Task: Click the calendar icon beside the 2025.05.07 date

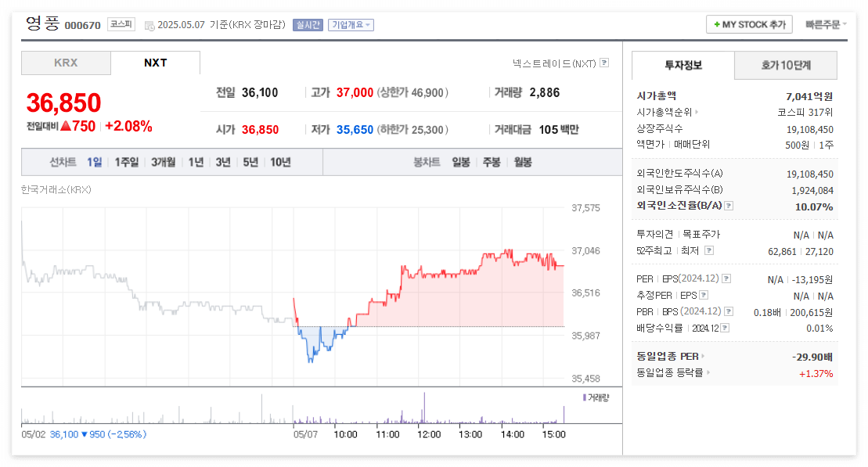Action: click(148, 24)
